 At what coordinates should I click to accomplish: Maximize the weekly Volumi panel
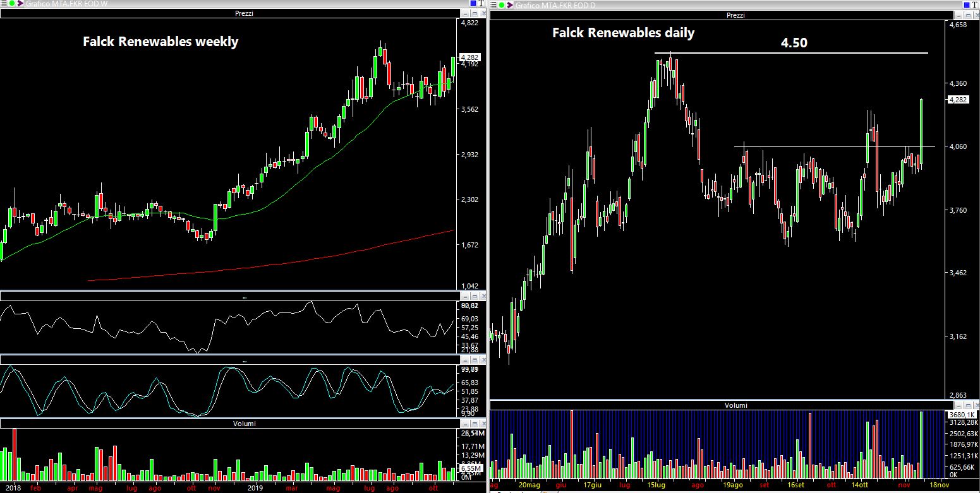(474, 424)
